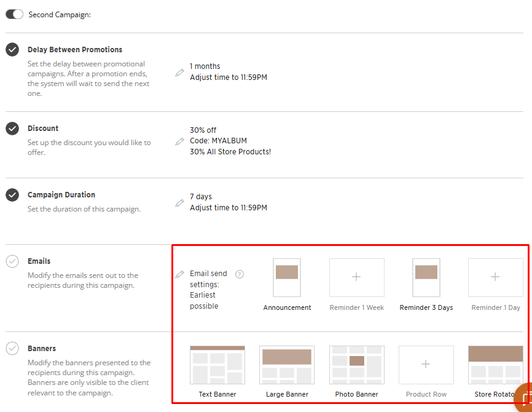Viewport: 532px width, 412px height.
Task: Click pencil icon for Email send settings
Action: coord(179,274)
